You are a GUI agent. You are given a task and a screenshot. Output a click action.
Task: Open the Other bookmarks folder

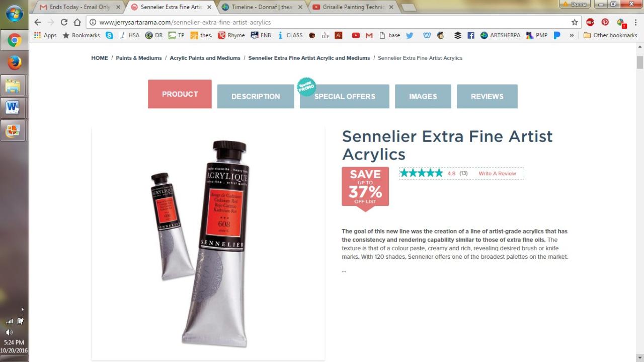(x=610, y=35)
